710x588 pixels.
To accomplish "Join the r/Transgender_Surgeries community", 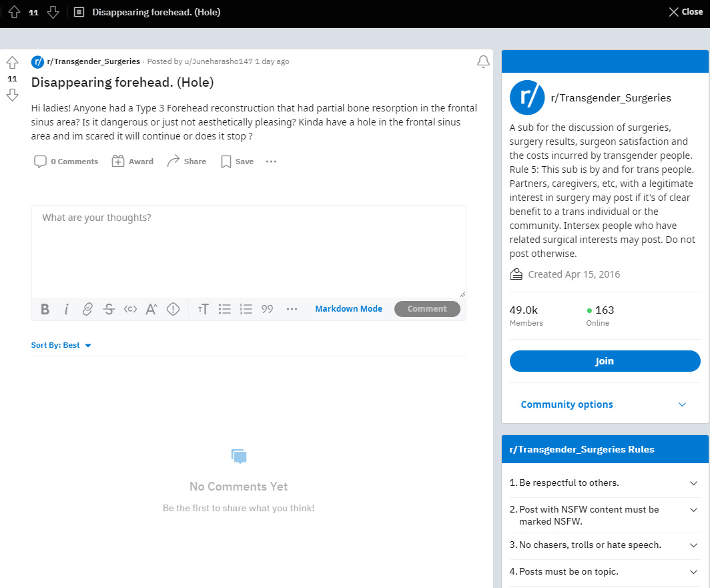I will [x=605, y=361].
